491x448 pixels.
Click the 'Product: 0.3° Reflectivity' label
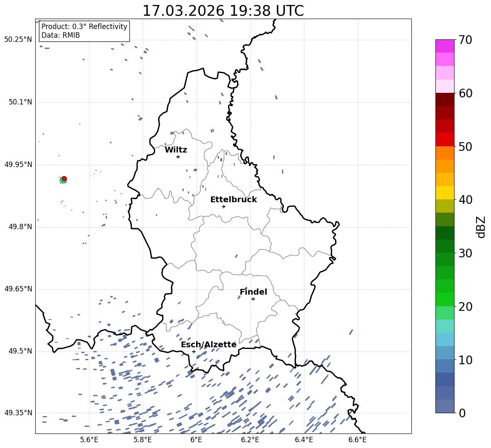[x=84, y=26]
